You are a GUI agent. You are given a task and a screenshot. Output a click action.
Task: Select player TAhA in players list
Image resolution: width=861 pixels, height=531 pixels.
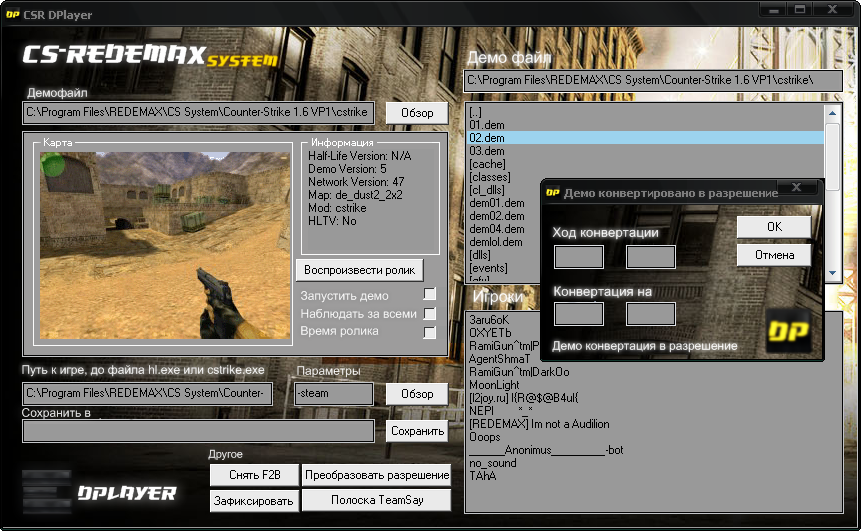(x=483, y=476)
